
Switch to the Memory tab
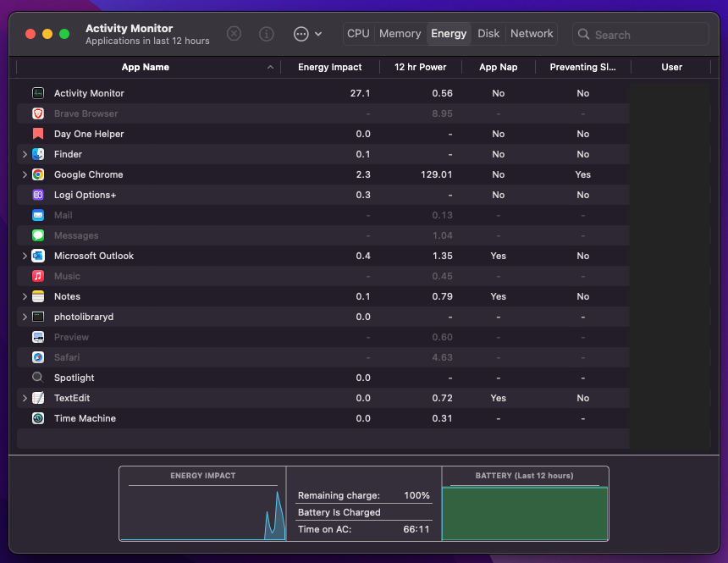pyautogui.click(x=400, y=34)
